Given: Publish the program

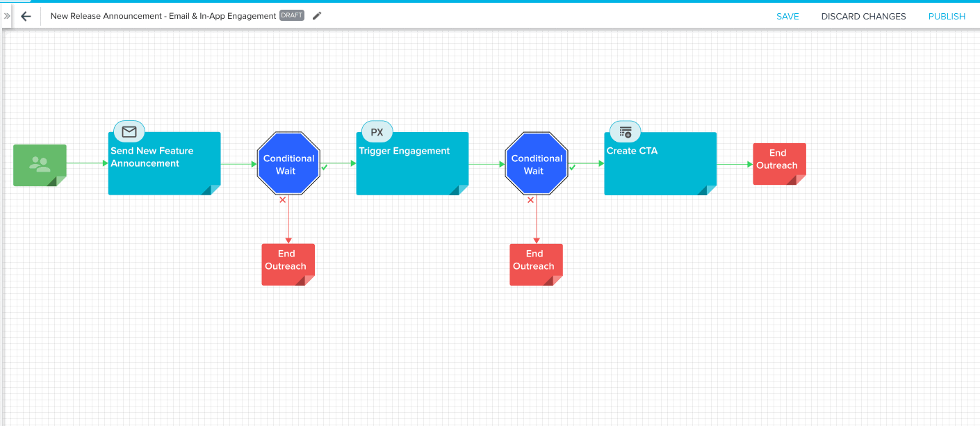Looking at the screenshot, I should tap(947, 16).
